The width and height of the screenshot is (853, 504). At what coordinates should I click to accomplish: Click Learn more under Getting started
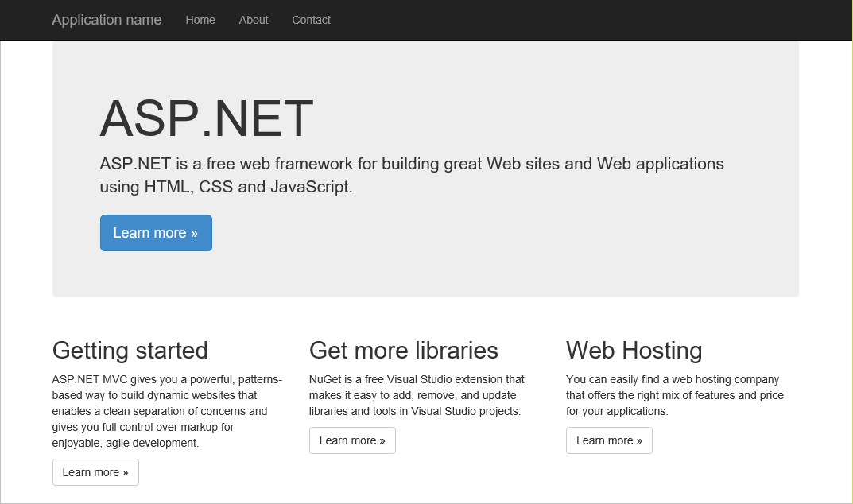click(95, 472)
